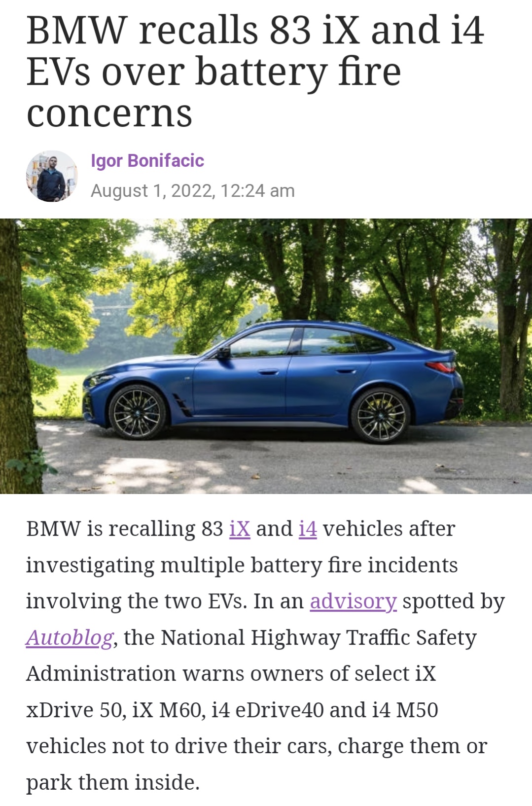Click the "park them inside." sentence ending
This screenshot has height=806, width=532.
[113, 782]
